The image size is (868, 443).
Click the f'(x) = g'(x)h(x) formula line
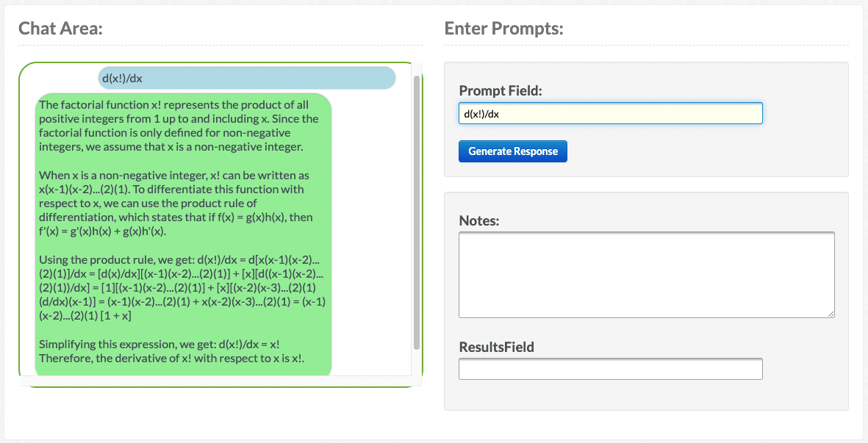[103, 231]
